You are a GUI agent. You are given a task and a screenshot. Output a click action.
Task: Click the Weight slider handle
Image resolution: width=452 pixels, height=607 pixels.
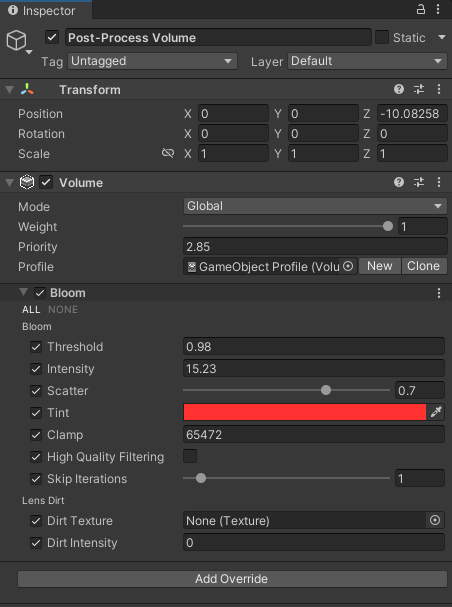(x=388, y=226)
